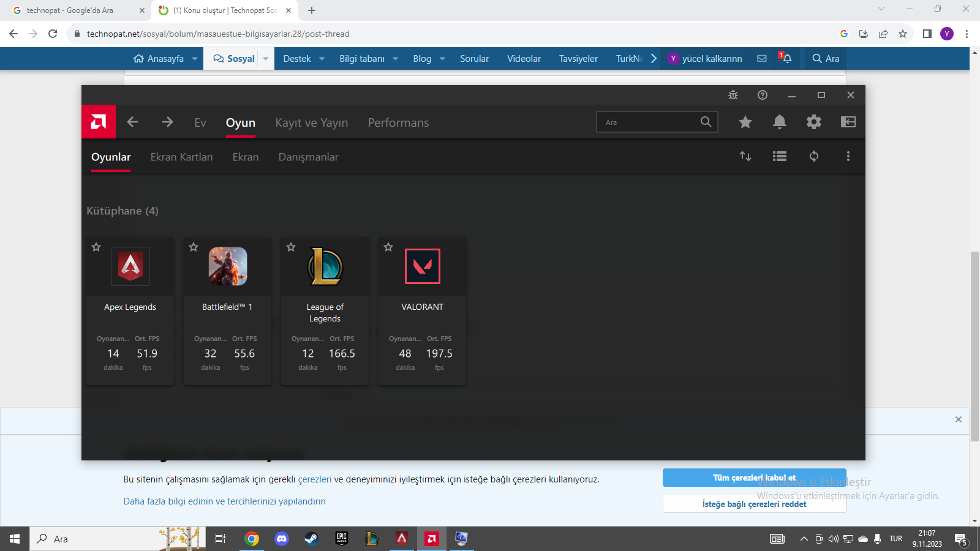Open the Kayıt ve Yayın tab
Image resolution: width=980 pixels, height=551 pixels.
click(312, 122)
